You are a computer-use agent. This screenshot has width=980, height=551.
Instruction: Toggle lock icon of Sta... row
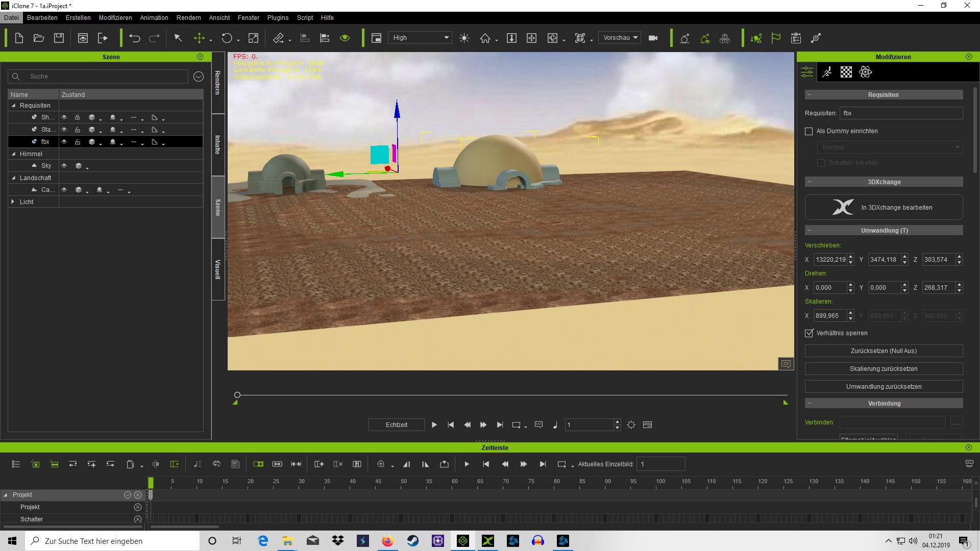coord(78,130)
